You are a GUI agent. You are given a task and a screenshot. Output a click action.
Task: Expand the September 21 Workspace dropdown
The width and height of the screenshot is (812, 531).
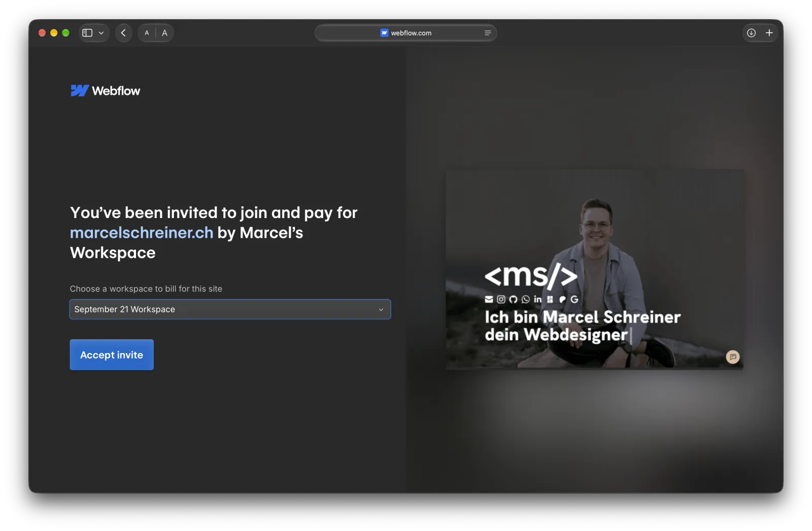[x=230, y=309]
